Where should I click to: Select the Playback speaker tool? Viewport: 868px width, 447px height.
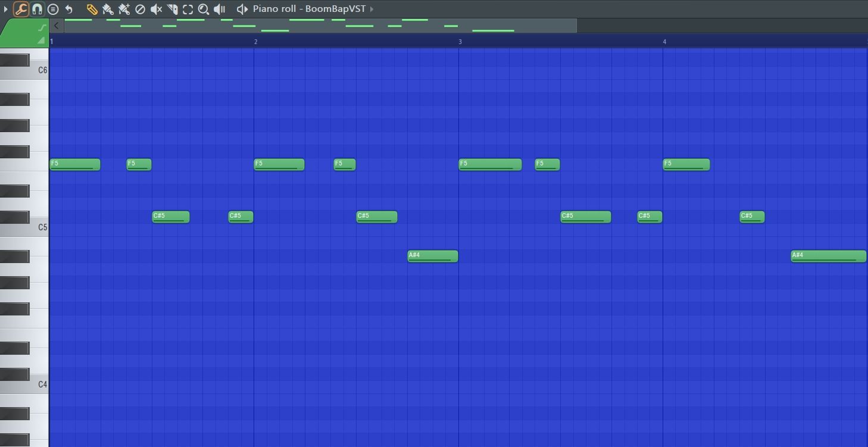[219, 9]
